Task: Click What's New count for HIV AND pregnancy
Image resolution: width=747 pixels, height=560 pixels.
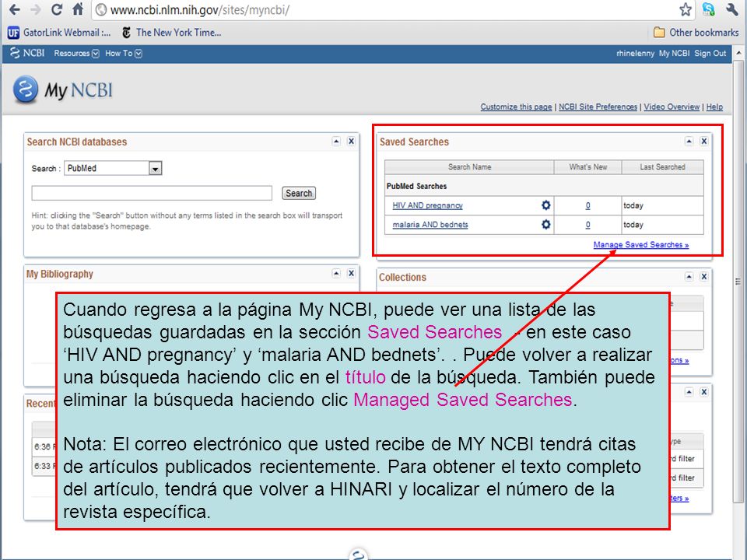Action: [x=588, y=205]
